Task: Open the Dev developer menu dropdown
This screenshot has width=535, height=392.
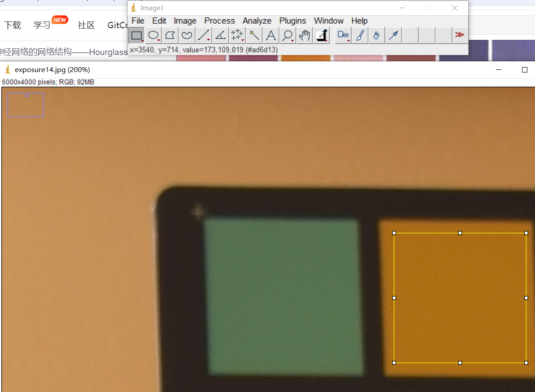Action: [343, 35]
